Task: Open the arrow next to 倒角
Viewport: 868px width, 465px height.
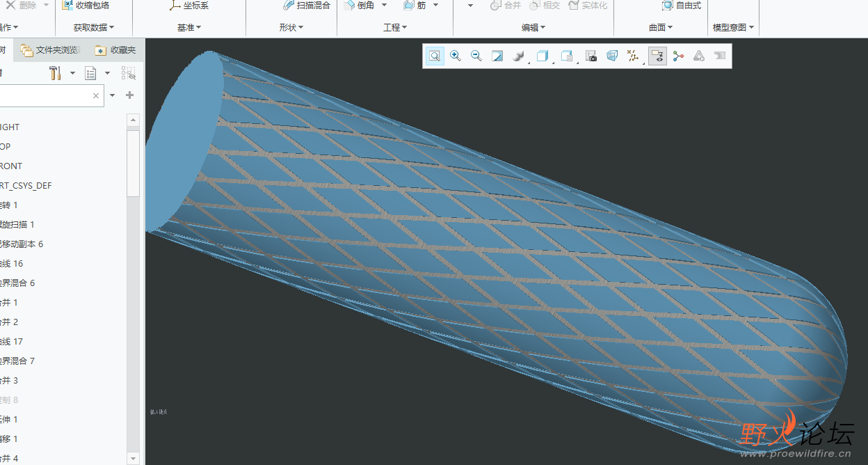Action: (384, 6)
